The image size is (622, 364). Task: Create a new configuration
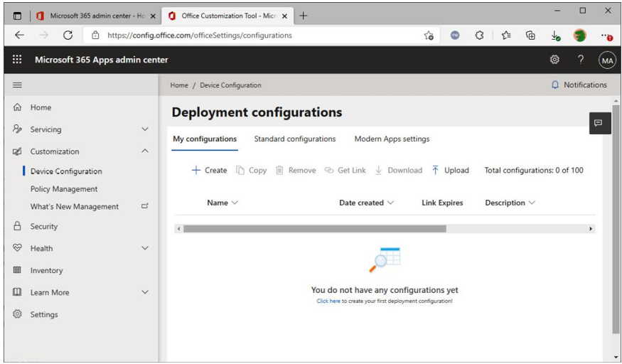tap(209, 171)
